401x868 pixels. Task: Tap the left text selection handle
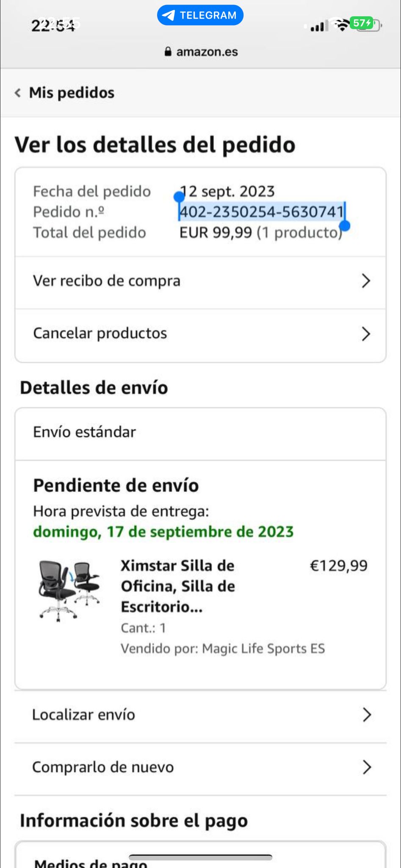pyautogui.click(x=179, y=197)
